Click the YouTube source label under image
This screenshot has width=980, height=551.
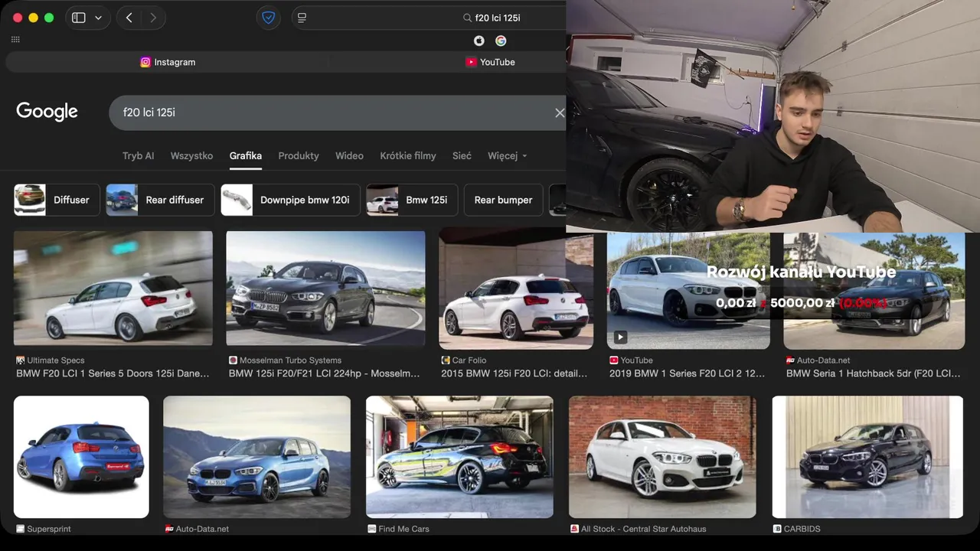click(x=636, y=360)
